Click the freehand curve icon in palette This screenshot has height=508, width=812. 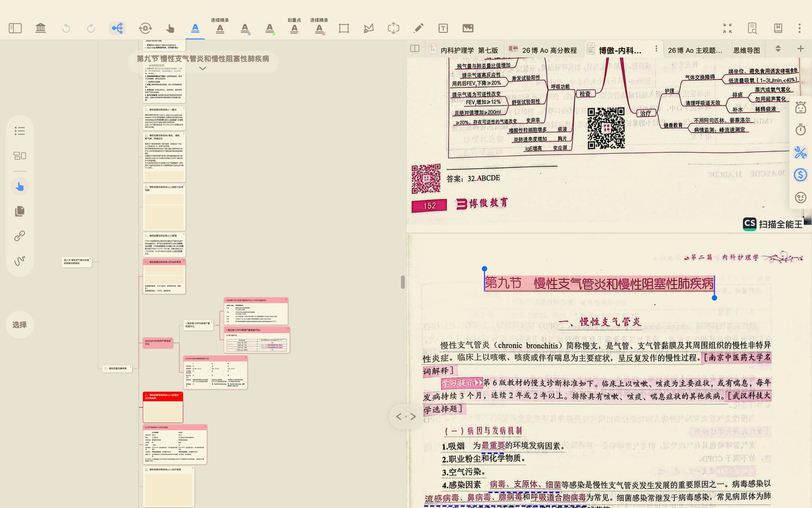[19, 261]
